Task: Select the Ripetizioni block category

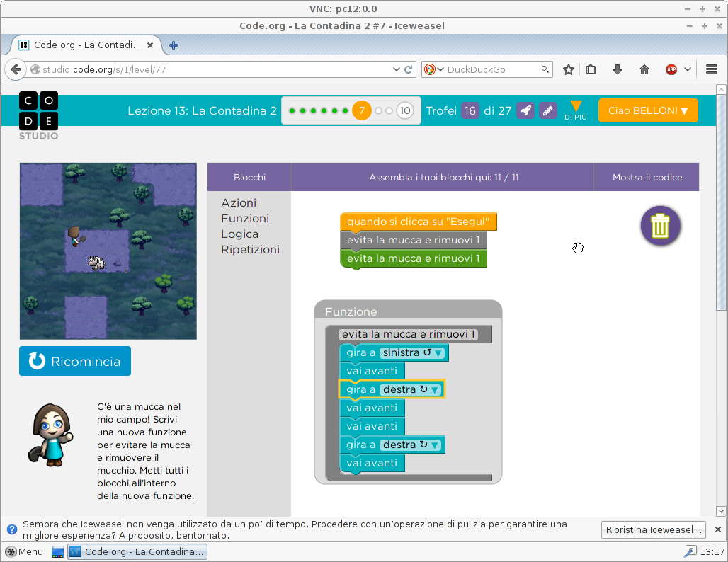Action: pos(250,250)
